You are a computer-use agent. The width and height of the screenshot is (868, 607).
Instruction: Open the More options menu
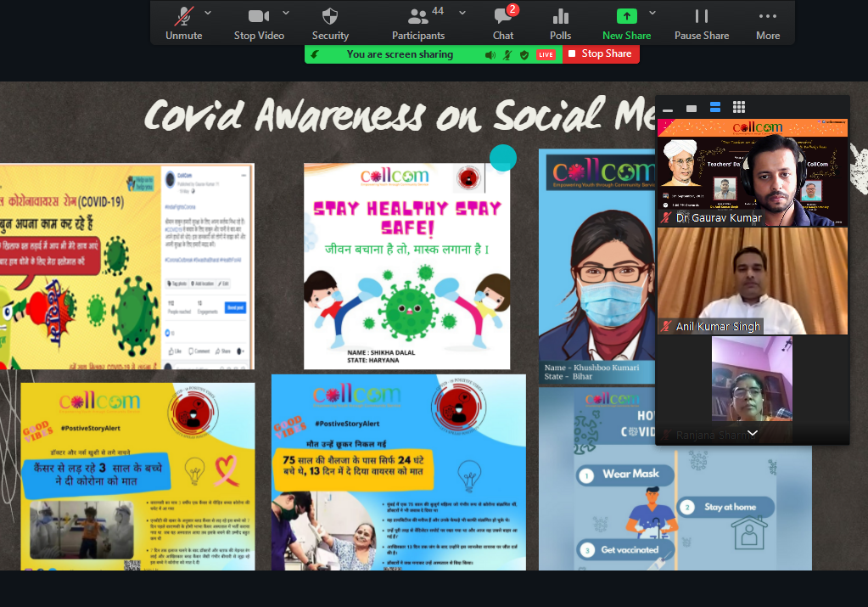tap(768, 23)
